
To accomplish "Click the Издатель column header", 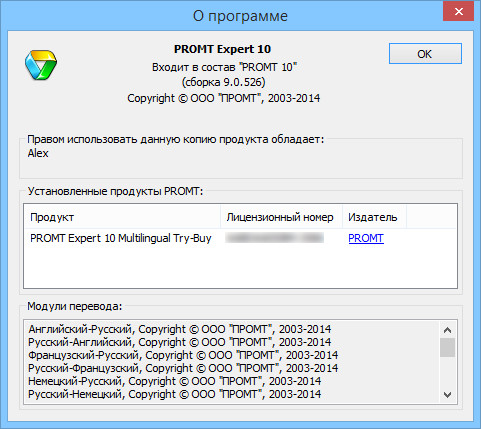I will [x=374, y=217].
